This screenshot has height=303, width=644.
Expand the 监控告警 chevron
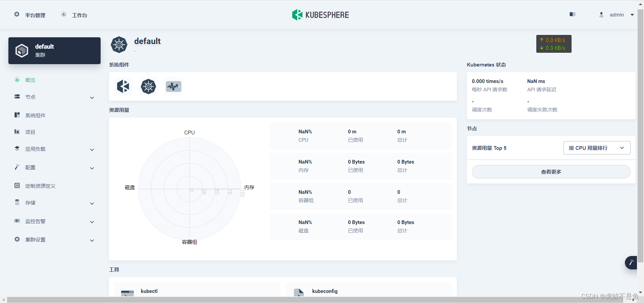point(92,222)
